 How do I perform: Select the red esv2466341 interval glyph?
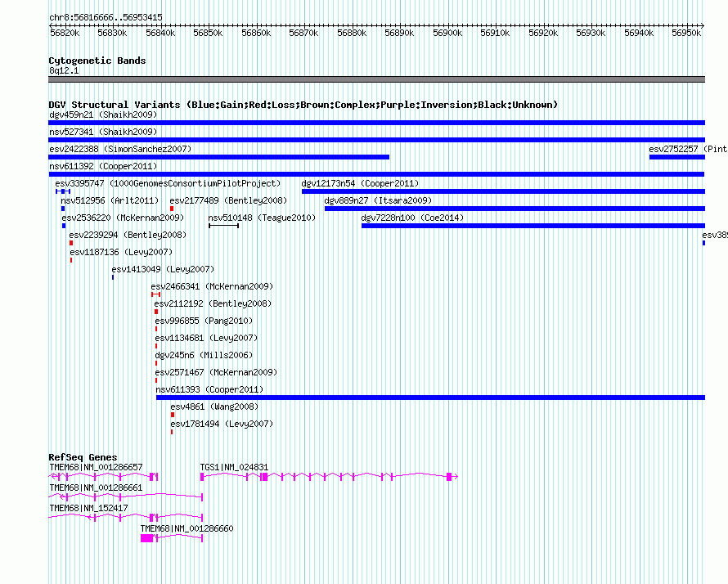156,294
